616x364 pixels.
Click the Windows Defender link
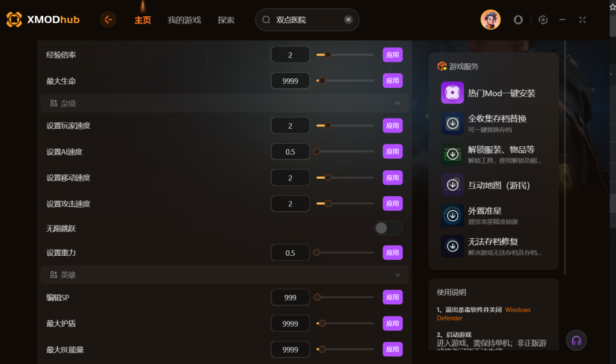pyautogui.click(x=484, y=313)
